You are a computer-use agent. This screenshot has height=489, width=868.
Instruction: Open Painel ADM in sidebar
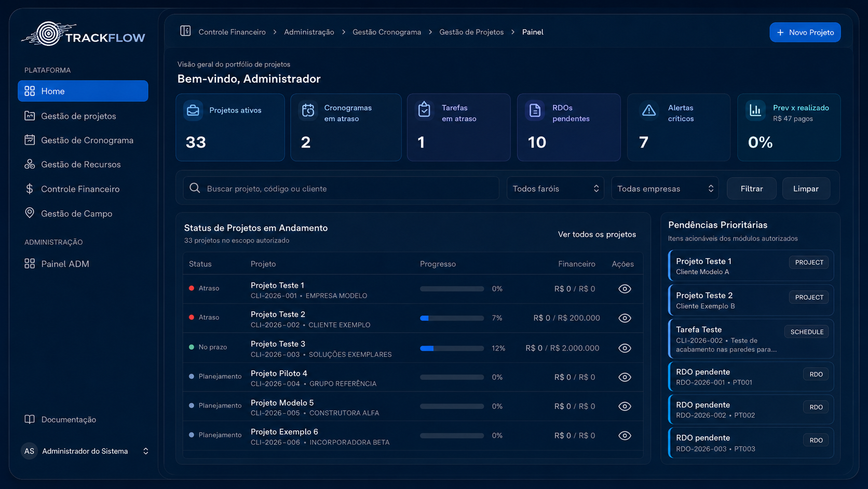(83, 263)
